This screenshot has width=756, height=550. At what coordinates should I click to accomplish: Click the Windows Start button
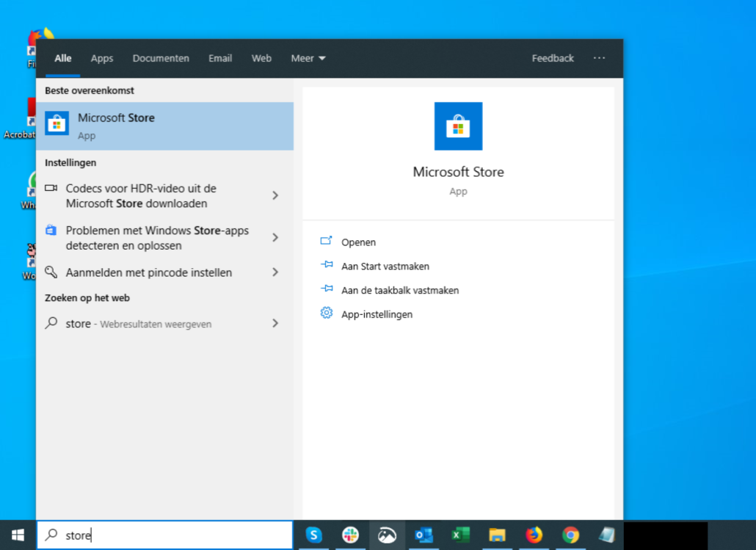[x=18, y=535]
